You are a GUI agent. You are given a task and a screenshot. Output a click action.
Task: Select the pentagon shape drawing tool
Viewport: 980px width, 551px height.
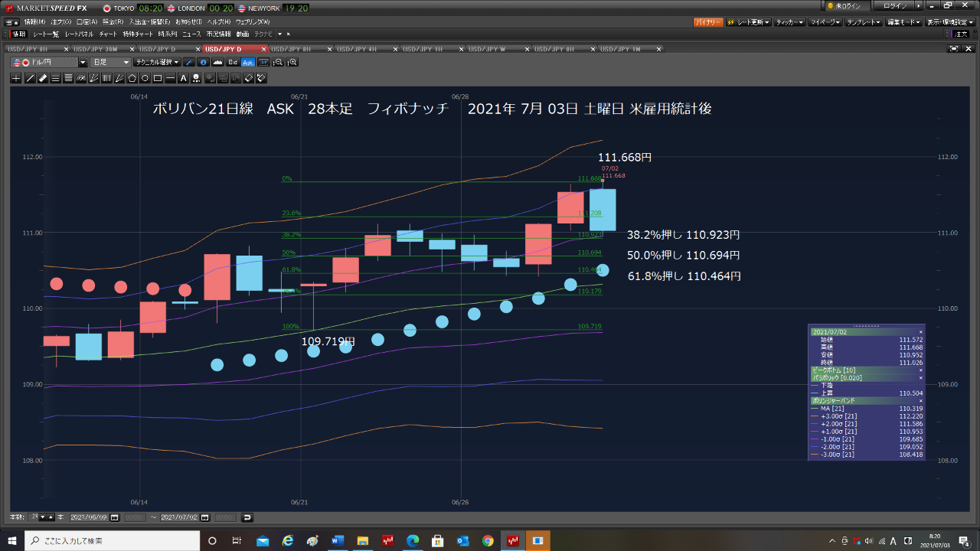click(x=132, y=78)
